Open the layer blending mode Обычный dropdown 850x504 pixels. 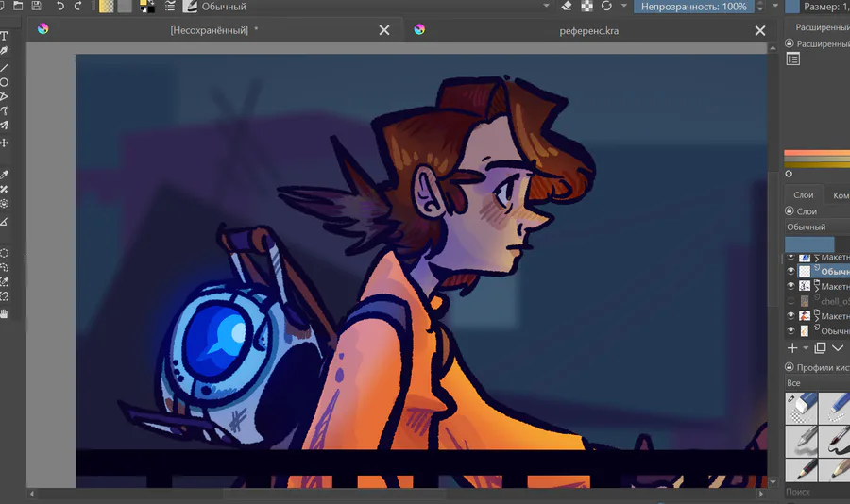tap(818, 227)
